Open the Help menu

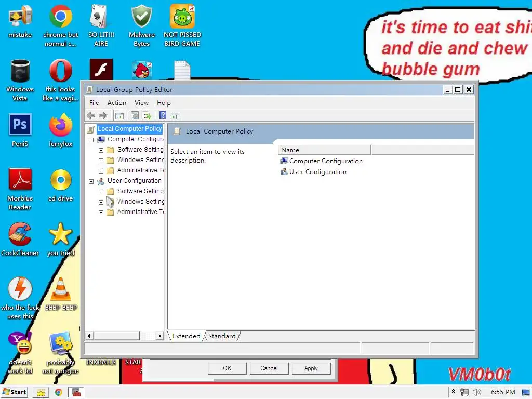tap(164, 103)
